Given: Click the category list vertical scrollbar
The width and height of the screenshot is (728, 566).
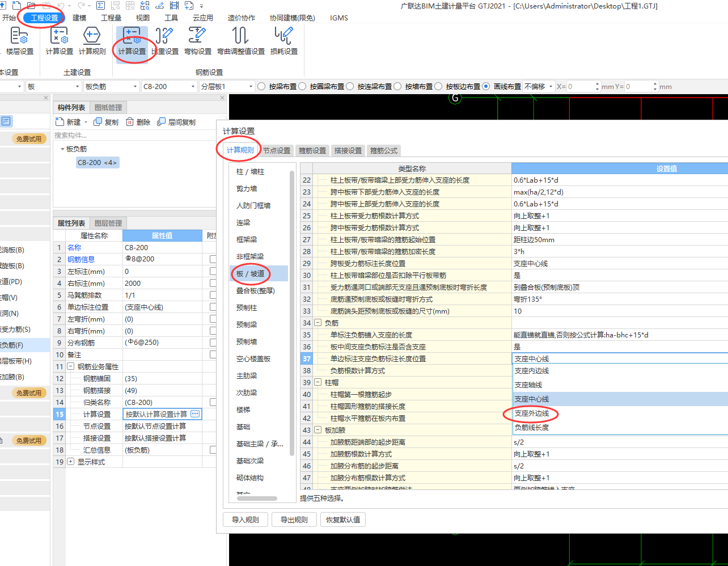Looking at the screenshot, I should pyautogui.click(x=293, y=312).
